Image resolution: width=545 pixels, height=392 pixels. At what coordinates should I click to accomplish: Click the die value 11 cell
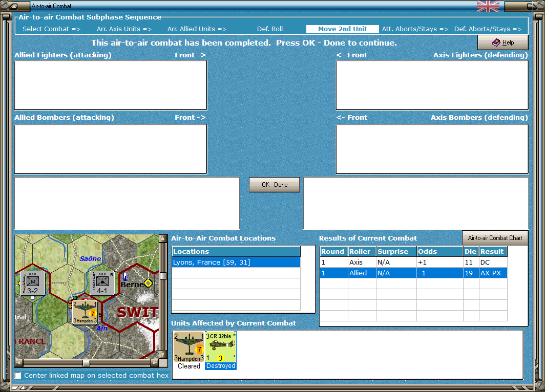click(471, 262)
